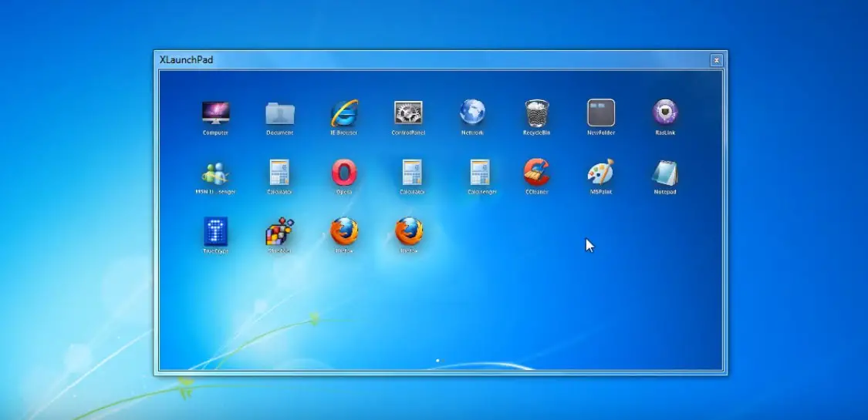The width and height of the screenshot is (868, 420).
Task: Close the XLaunchPad window
Action: (716, 60)
